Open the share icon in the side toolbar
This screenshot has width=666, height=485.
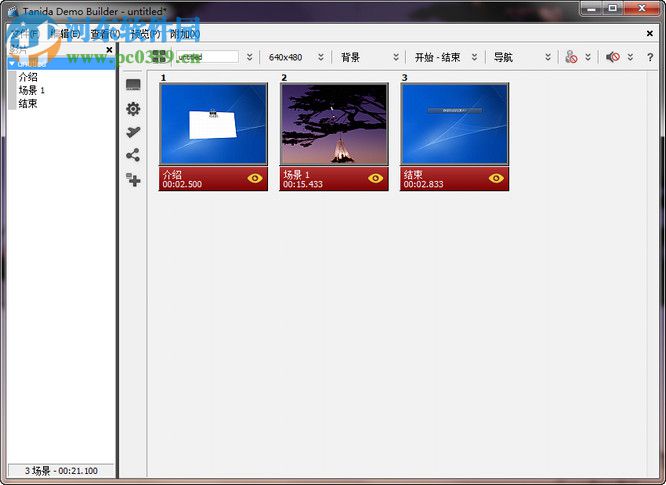click(x=133, y=155)
